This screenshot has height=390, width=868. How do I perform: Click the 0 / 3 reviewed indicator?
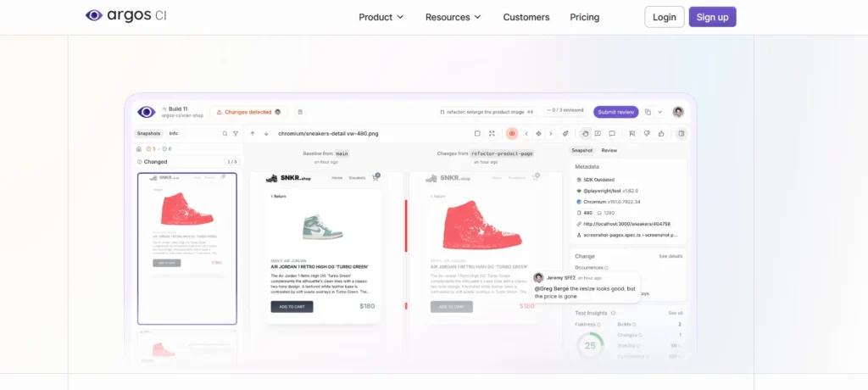pos(564,111)
